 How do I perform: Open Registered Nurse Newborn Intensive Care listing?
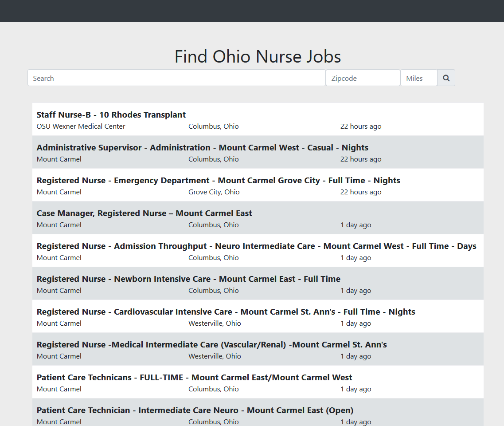pyautogui.click(x=188, y=279)
